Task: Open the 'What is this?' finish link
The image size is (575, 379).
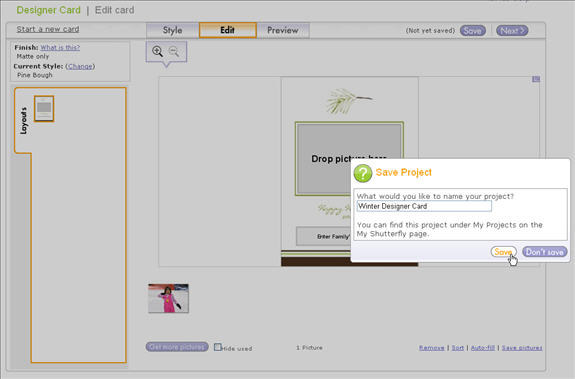Action: point(60,47)
